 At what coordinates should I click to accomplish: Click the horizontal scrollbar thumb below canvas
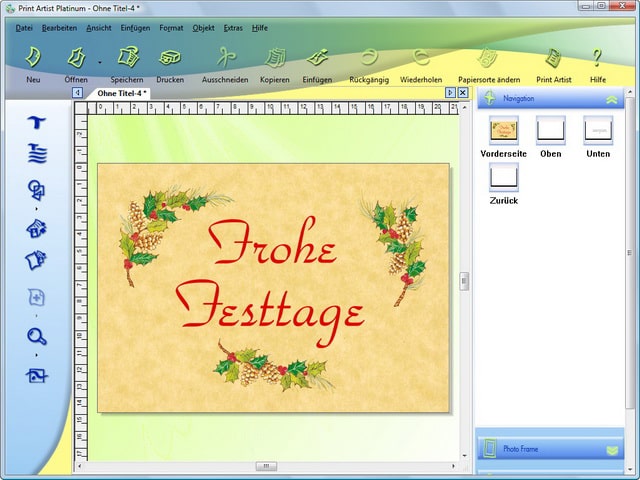click(266, 466)
